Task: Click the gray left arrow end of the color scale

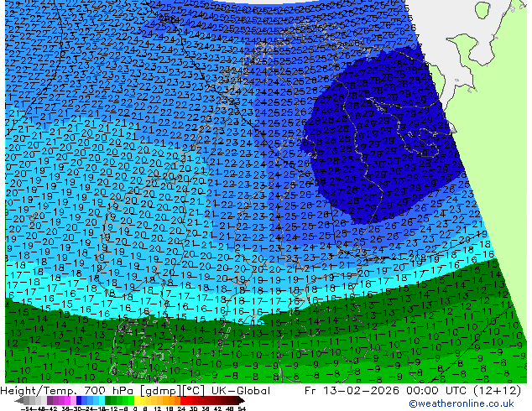Action: (x=19, y=400)
